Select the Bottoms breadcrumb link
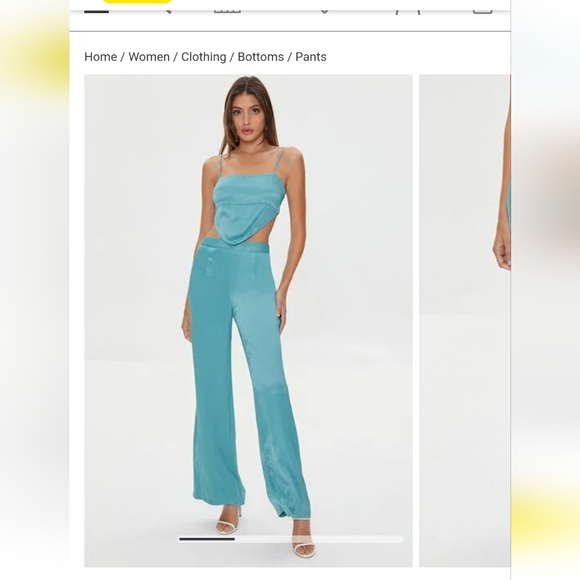 (x=260, y=57)
